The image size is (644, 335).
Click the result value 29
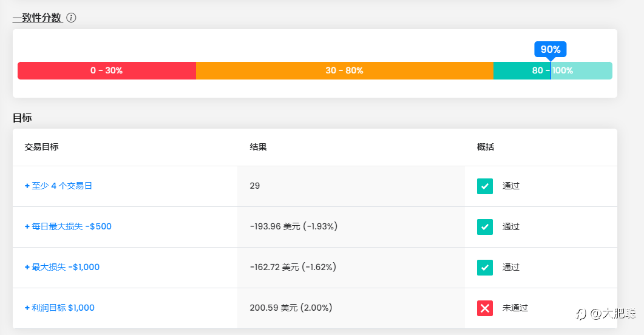[x=255, y=186]
